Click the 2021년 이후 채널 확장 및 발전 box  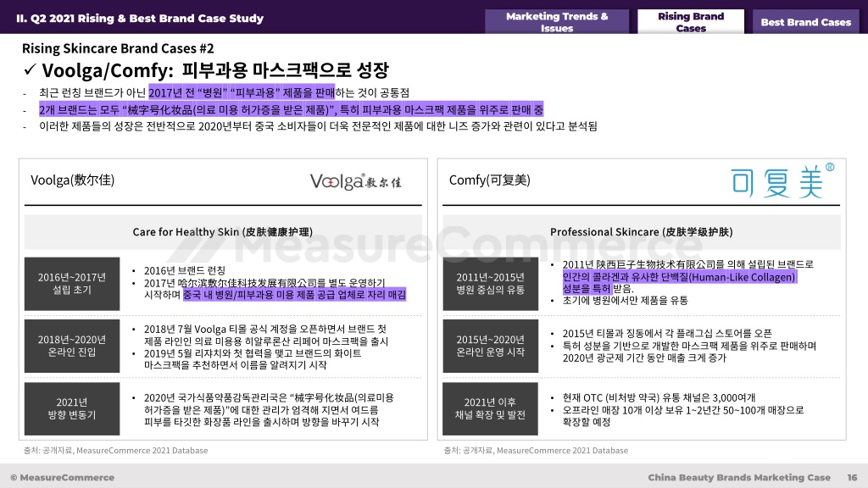coord(491,408)
